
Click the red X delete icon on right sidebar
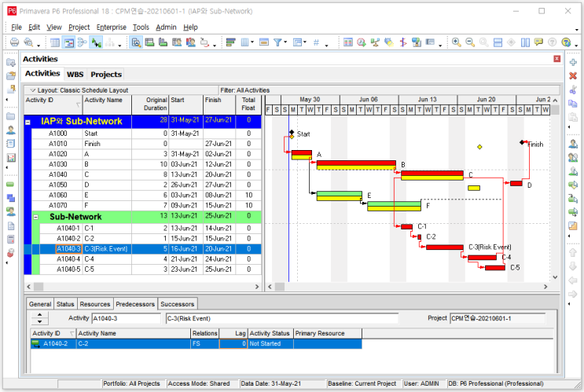573,76
